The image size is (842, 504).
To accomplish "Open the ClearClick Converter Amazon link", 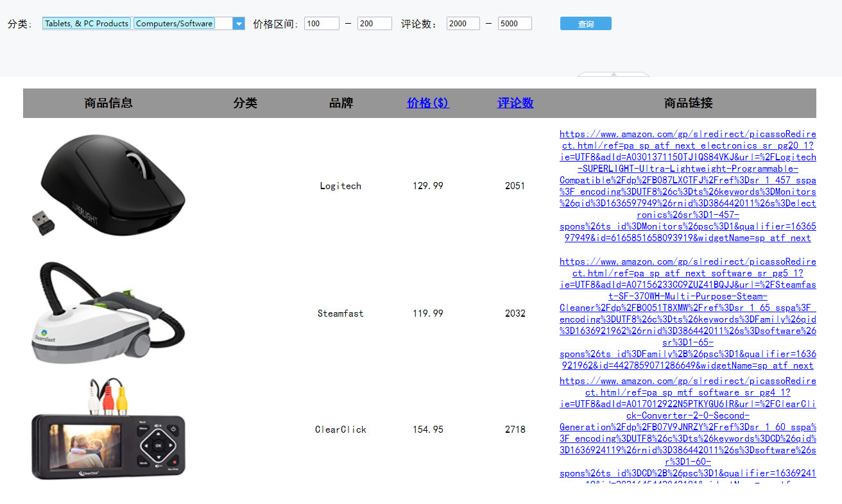I will 688,428.
